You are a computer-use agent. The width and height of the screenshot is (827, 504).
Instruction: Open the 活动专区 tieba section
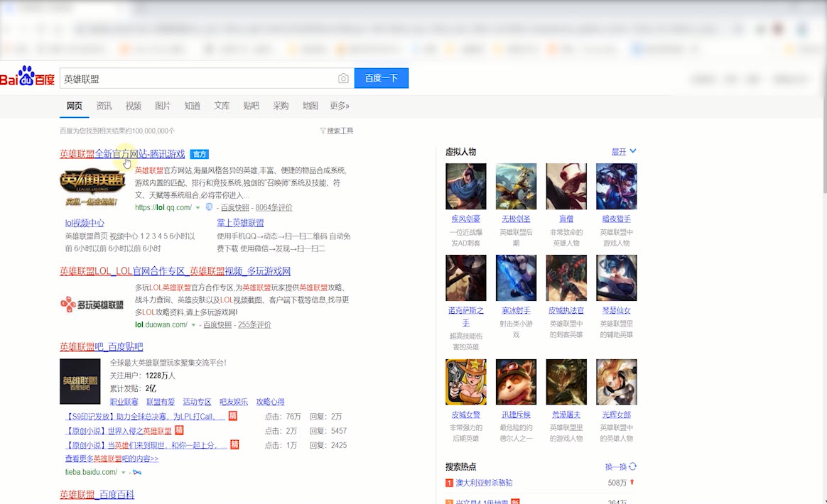coord(197,402)
